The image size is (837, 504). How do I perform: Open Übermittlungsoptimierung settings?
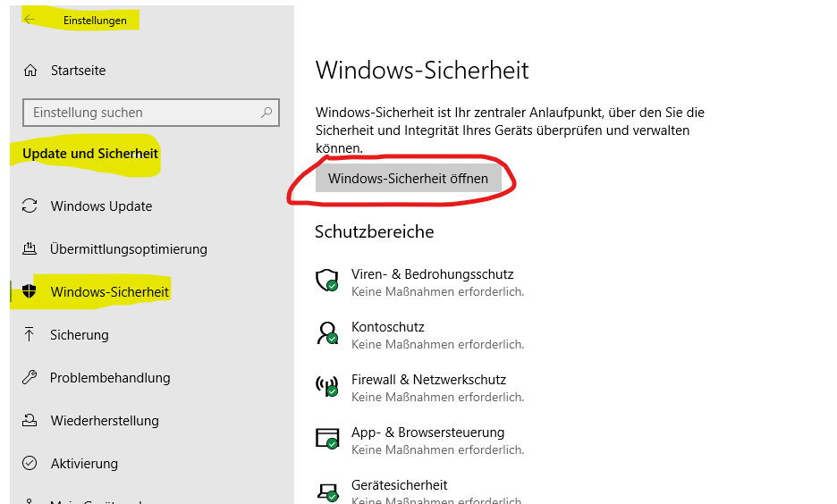129,249
